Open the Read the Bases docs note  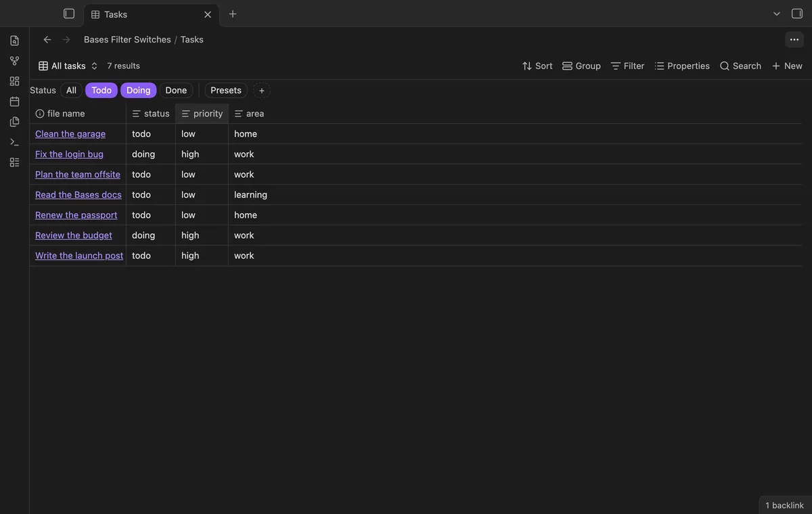tap(78, 195)
